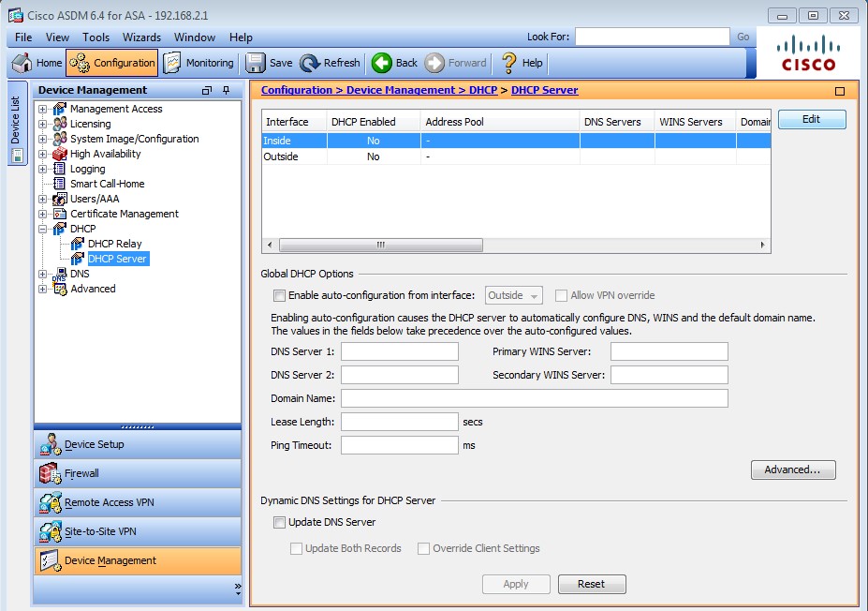
Task: Open Monitoring via its chart icon
Action: 172,63
